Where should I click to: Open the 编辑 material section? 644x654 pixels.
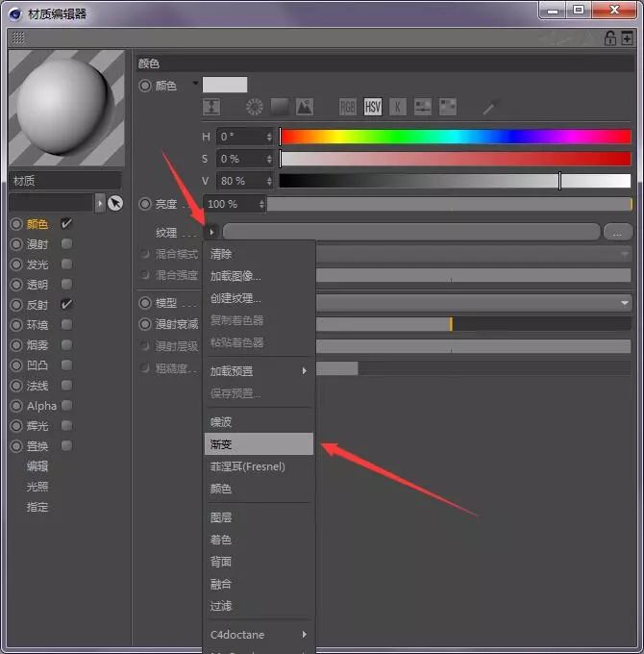pyautogui.click(x=37, y=465)
